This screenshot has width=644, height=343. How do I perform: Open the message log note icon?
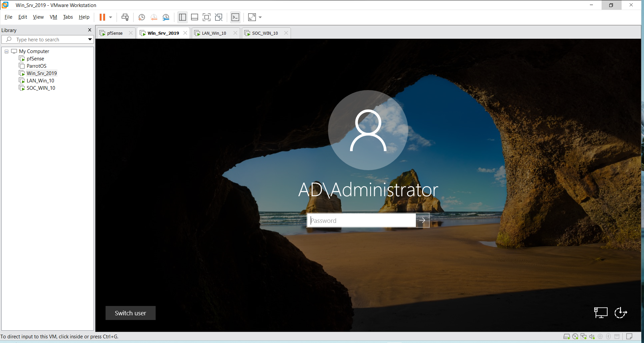pyautogui.click(x=629, y=337)
